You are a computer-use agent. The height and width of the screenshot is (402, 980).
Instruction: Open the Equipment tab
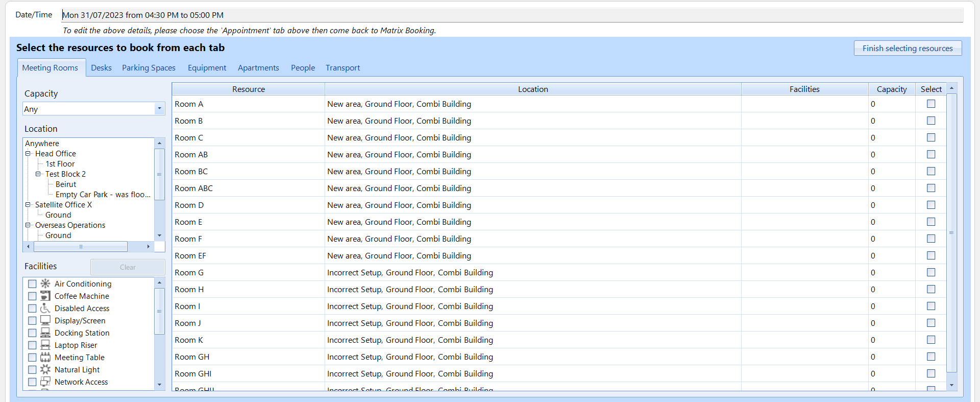click(207, 68)
